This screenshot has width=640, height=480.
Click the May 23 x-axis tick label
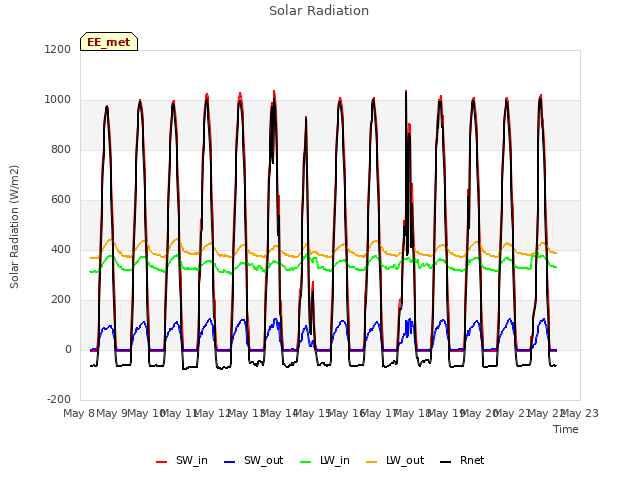pos(580,413)
